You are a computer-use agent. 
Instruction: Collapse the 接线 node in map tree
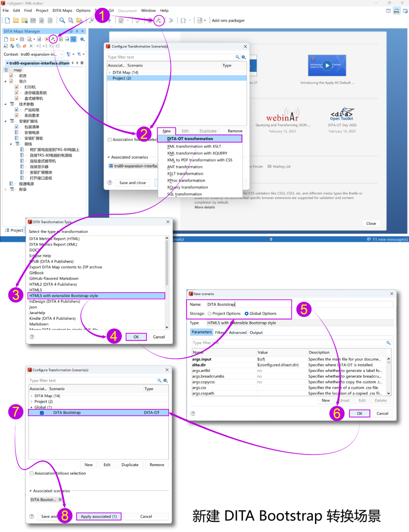click(x=11, y=144)
